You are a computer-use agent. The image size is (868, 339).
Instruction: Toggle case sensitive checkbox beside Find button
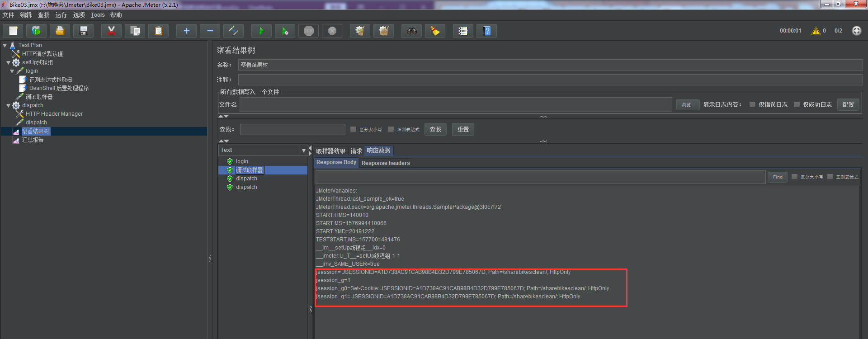(794, 177)
